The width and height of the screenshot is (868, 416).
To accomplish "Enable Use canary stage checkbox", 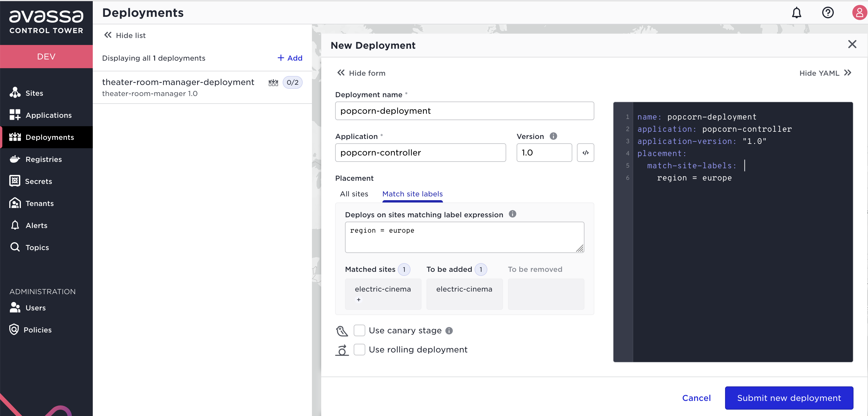I will click(x=359, y=331).
